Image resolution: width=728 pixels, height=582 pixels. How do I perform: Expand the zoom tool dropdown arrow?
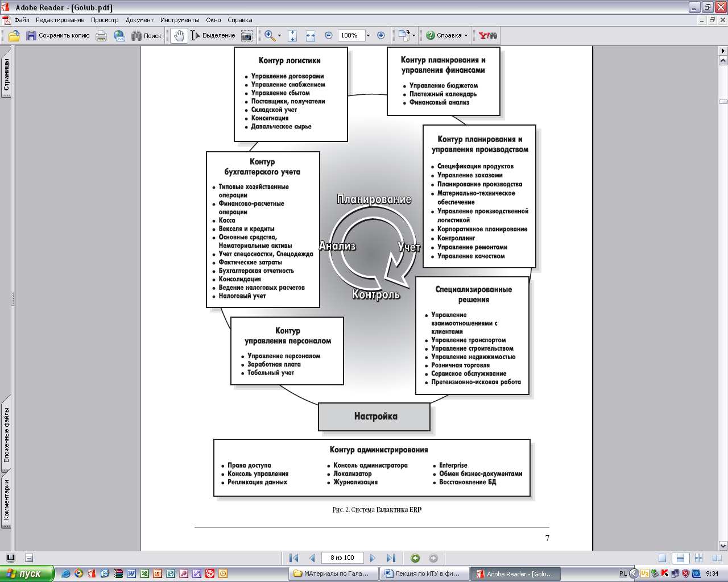279,35
